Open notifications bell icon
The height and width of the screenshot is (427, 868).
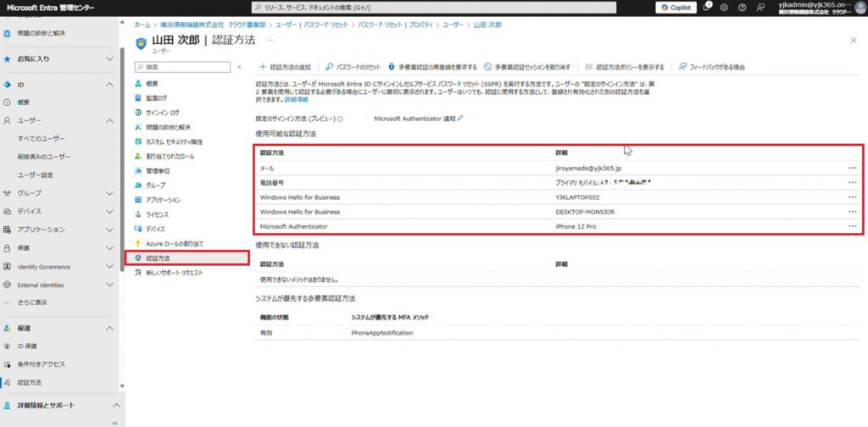pos(707,7)
